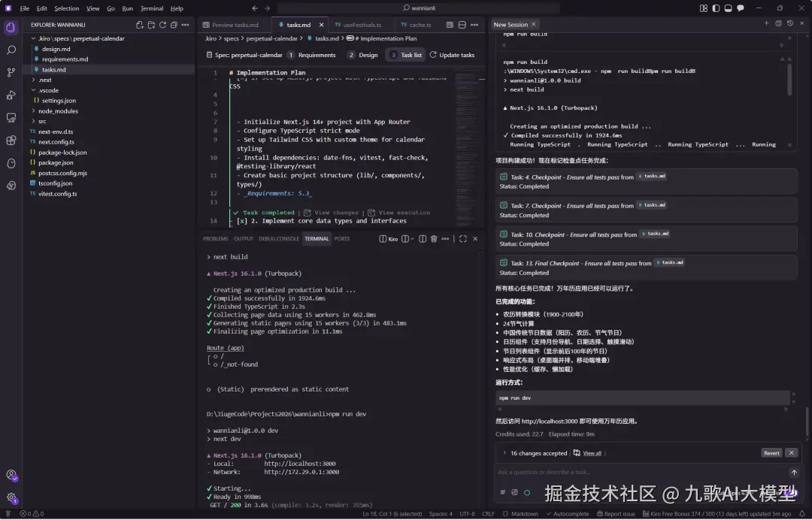This screenshot has height=520, width=812.
Task: Toggle the task 2 checkbox in tasks.md
Action: point(242,221)
